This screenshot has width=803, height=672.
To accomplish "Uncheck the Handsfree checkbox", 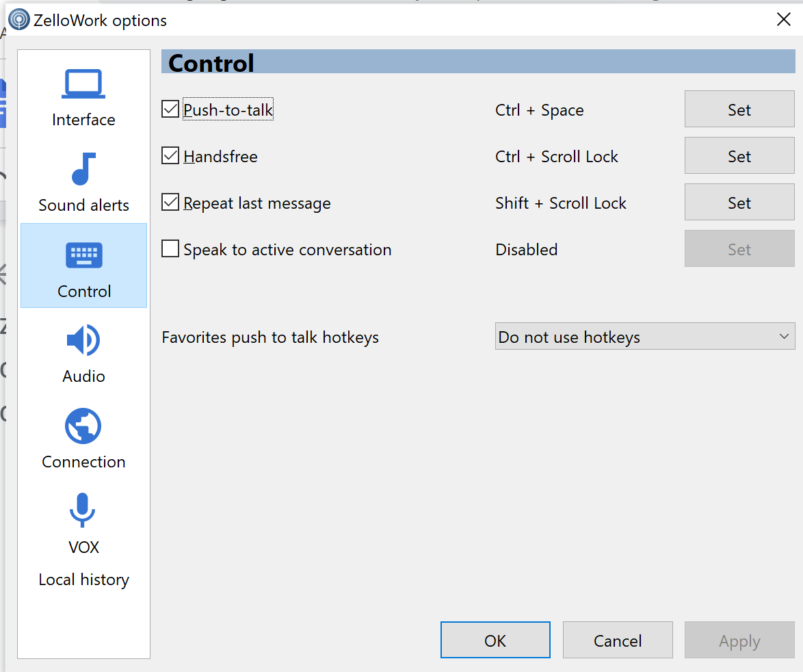I will pos(170,156).
